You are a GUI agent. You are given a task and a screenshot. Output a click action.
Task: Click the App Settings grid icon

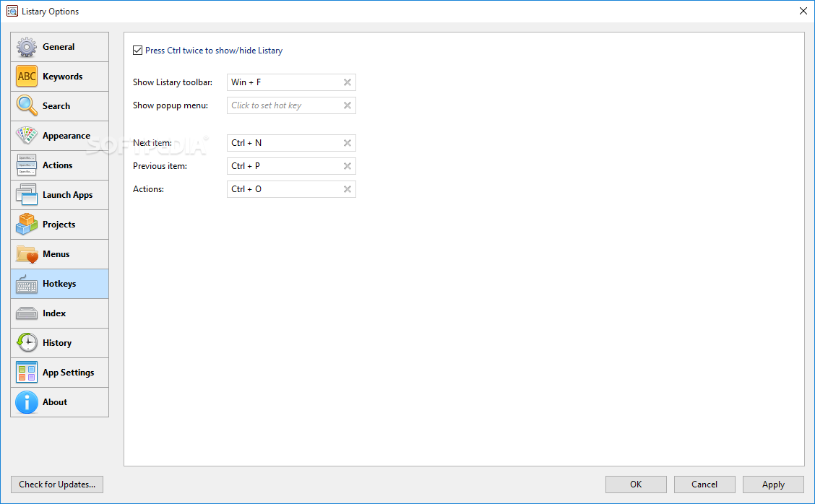[x=27, y=373]
